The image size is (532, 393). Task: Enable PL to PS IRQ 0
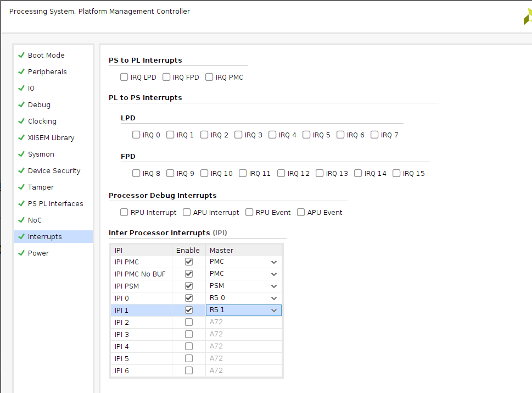click(136, 135)
